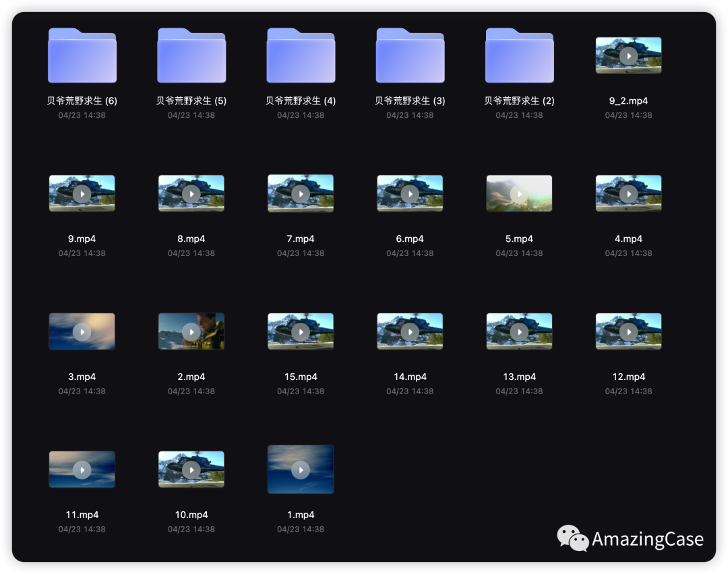Screen dimensions: 728x574
Task: Open the 贝爷荒野求生 (2) folder icon
Action: [x=520, y=55]
